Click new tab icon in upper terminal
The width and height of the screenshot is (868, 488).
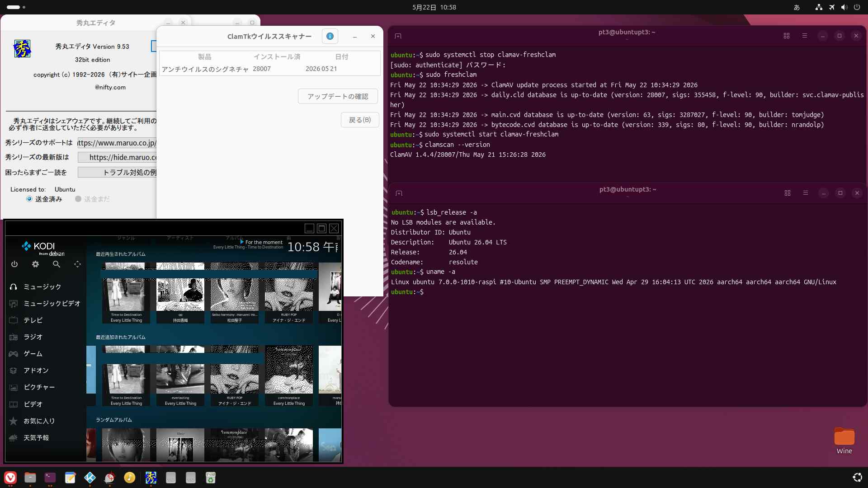pyautogui.click(x=398, y=36)
